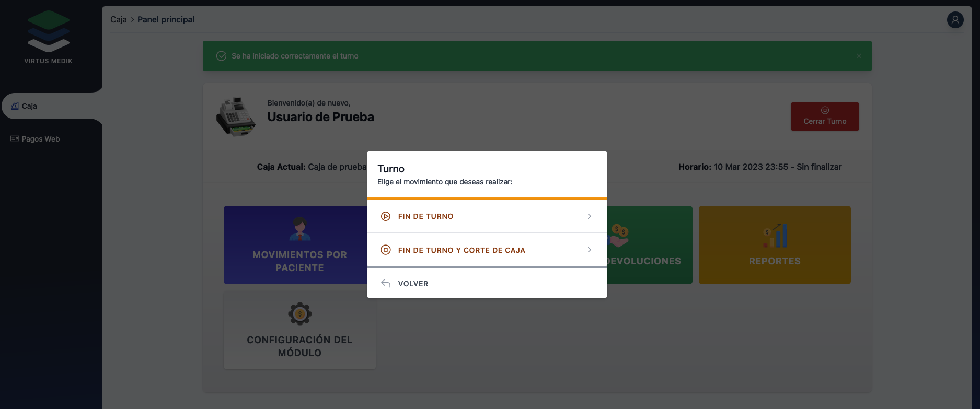980x409 pixels.
Task: Select Volver to go back
Action: [413, 284]
